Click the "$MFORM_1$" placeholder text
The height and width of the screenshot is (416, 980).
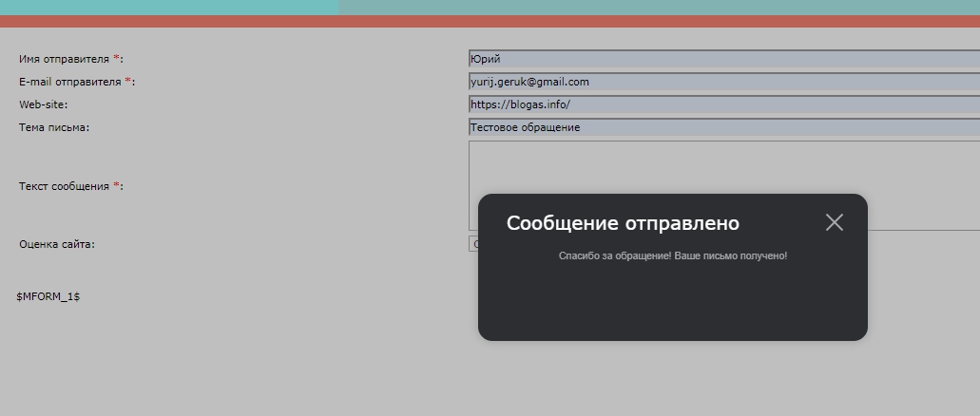click(48, 296)
